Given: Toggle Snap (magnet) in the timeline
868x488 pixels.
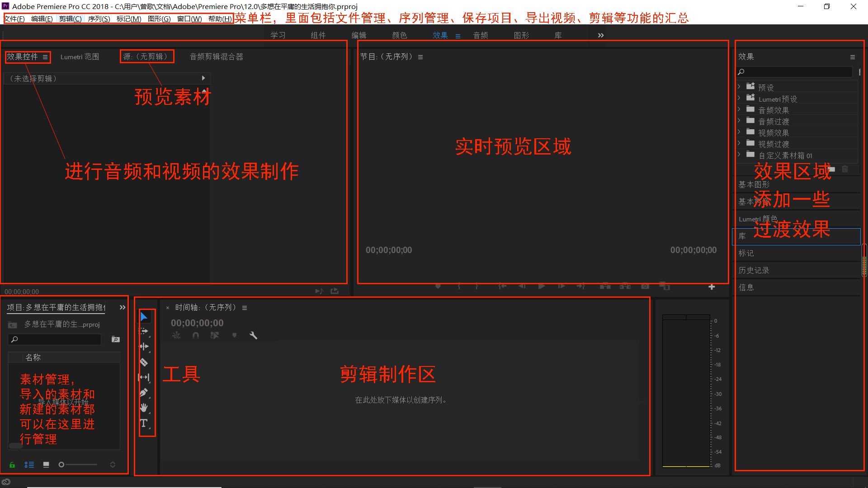Looking at the screenshot, I should (196, 335).
